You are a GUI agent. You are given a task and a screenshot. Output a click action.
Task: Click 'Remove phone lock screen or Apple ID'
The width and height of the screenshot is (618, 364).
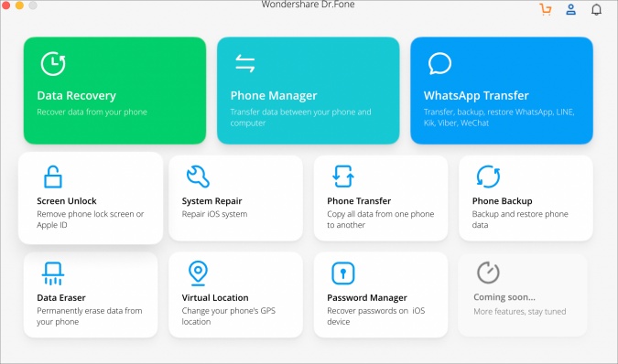91,219
